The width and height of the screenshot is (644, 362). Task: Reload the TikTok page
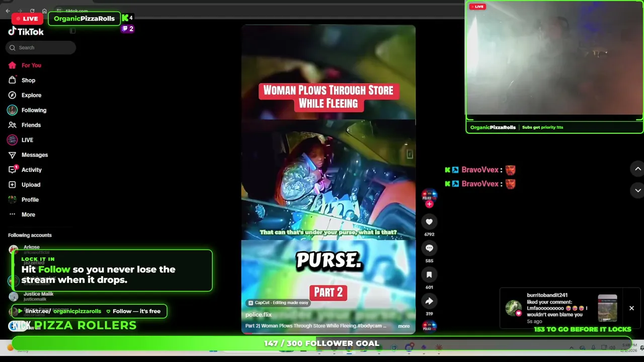(x=32, y=11)
